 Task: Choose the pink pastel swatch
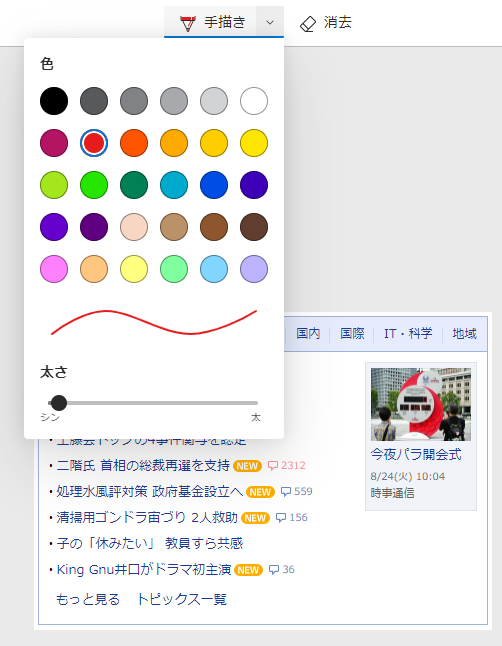(x=54, y=269)
